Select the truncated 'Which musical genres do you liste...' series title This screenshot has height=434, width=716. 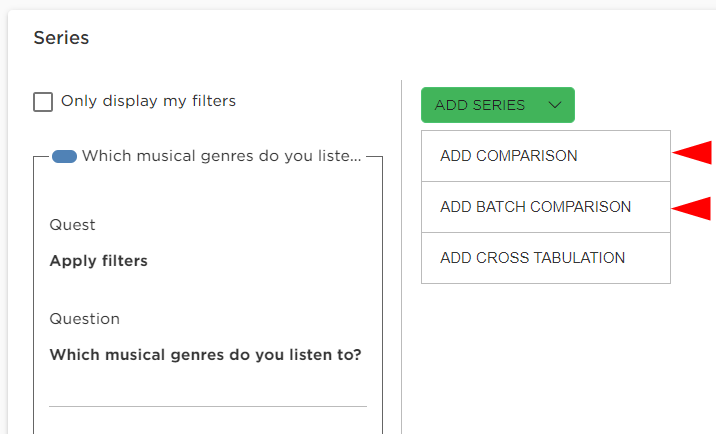[x=221, y=156]
